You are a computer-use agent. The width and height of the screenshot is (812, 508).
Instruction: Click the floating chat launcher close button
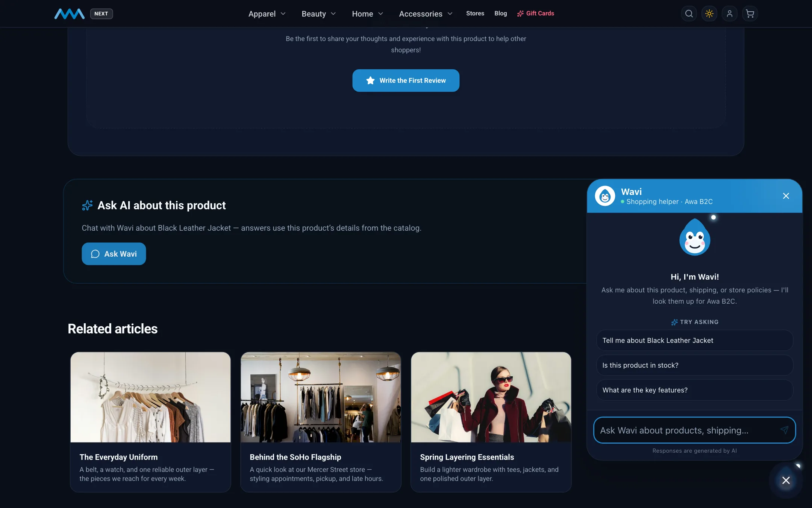(786, 480)
